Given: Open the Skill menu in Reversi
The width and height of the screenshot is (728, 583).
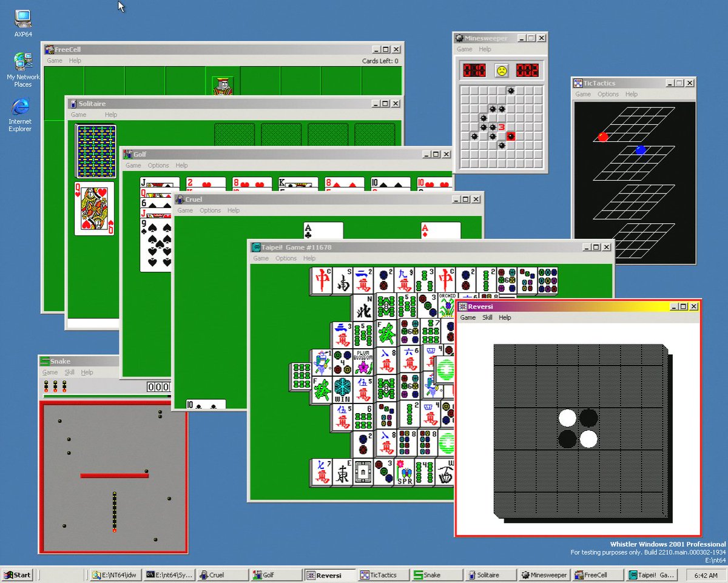Looking at the screenshot, I should (487, 317).
